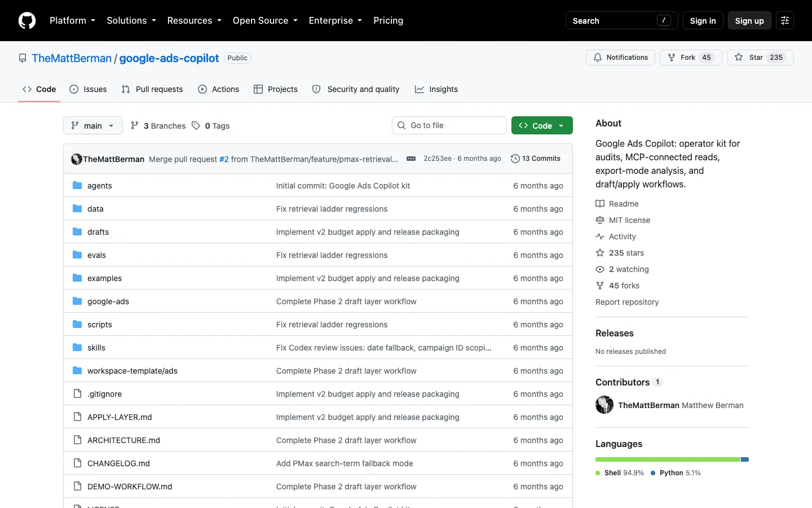The width and height of the screenshot is (812, 508).
Task: Click the fork icon in Fork button
Action: [672, 58]
